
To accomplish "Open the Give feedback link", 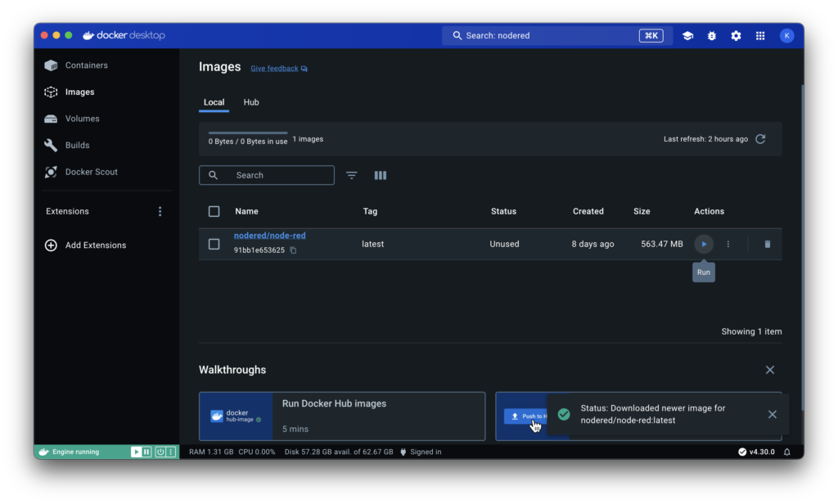I will coord(279,69).
